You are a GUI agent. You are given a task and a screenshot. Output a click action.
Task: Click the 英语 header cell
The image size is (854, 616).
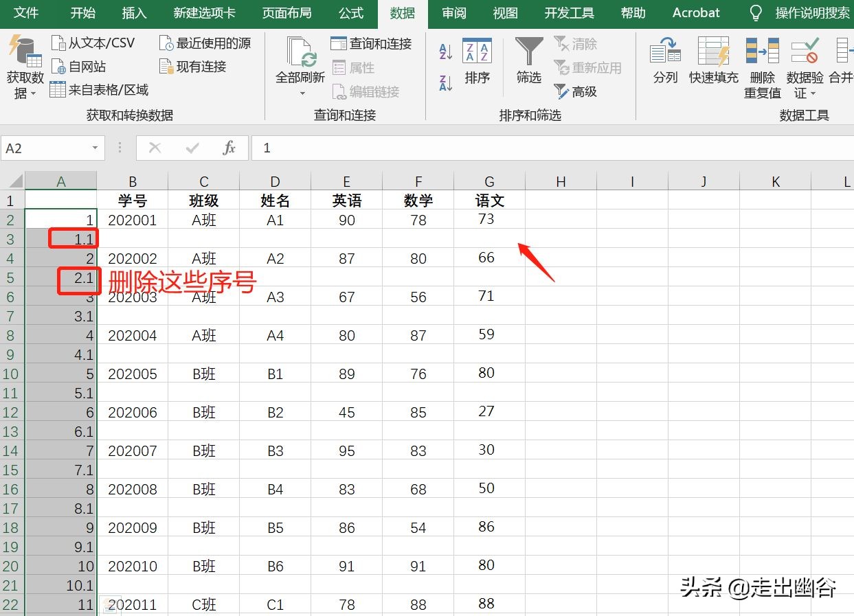347,201
